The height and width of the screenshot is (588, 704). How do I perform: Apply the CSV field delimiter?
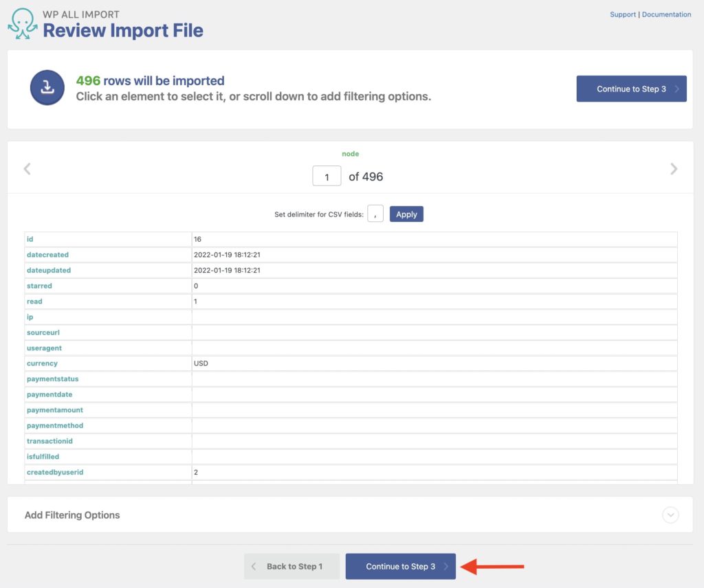(406, 214)
